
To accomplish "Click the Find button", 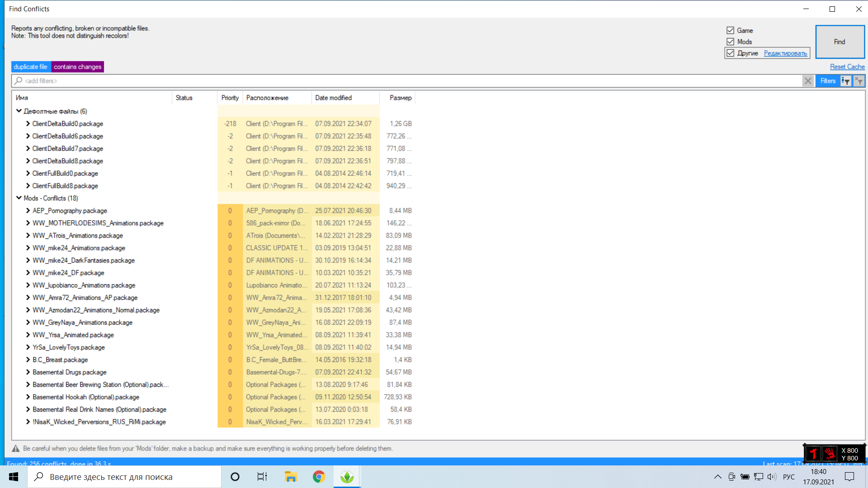I will (840, 42).
